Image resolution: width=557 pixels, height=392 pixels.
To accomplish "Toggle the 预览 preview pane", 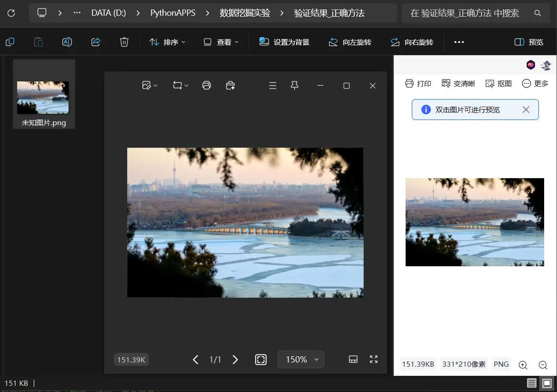I will coord(529,42).
